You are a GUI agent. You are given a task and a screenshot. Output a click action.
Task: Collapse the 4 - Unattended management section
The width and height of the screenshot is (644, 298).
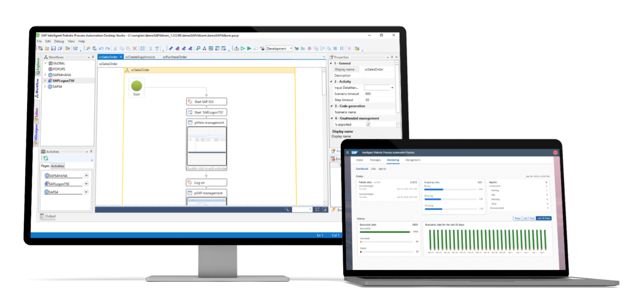tap(331, 118)
